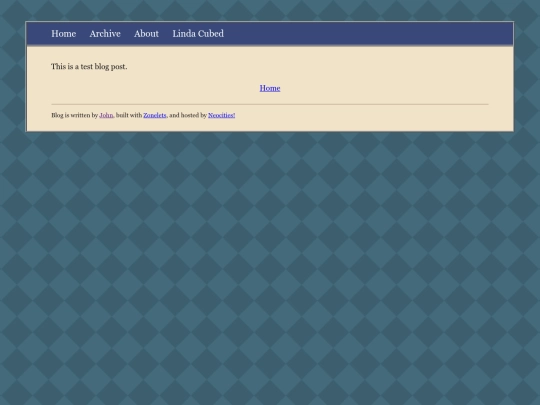Open the John author link in footer
The image size is (540, 405).
click(x=106, y=115)
